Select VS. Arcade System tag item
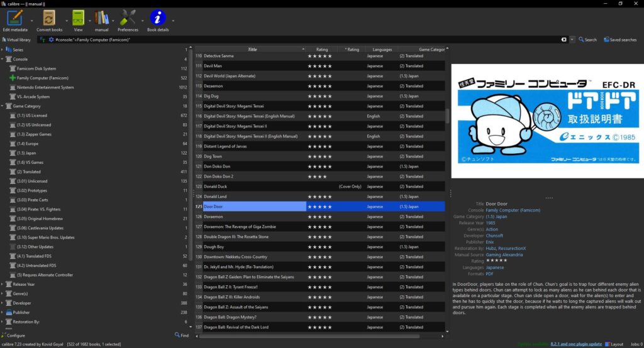The image size is (644, 348). coord(33,97)
